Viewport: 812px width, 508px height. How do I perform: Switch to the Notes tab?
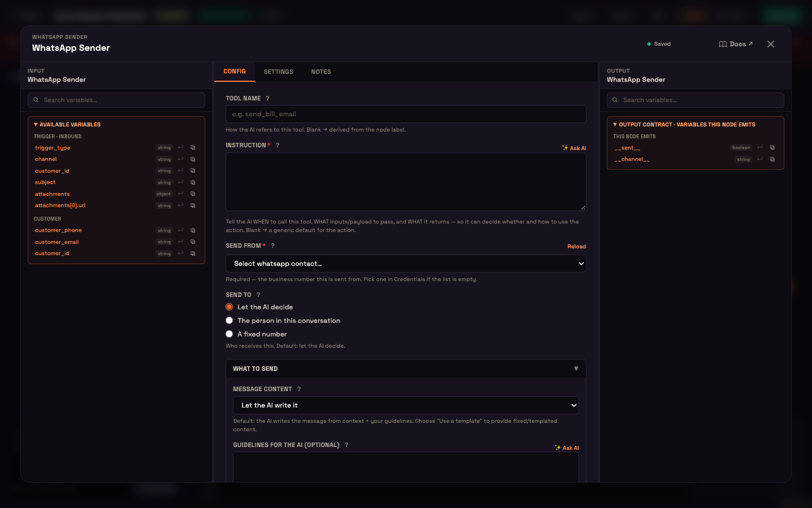tap(321, 72)
